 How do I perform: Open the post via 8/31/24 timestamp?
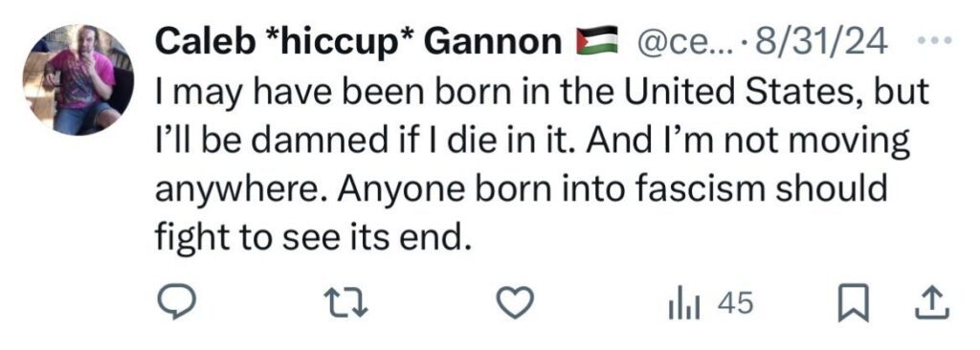820,42
